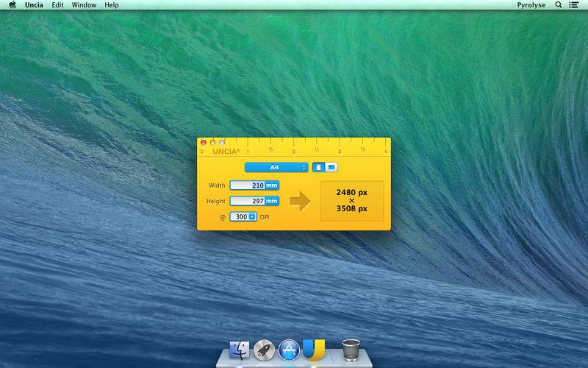The width and height of the screenshot is (588, 368).
Task: Change the Width unit mm selector
Action: 272,185
